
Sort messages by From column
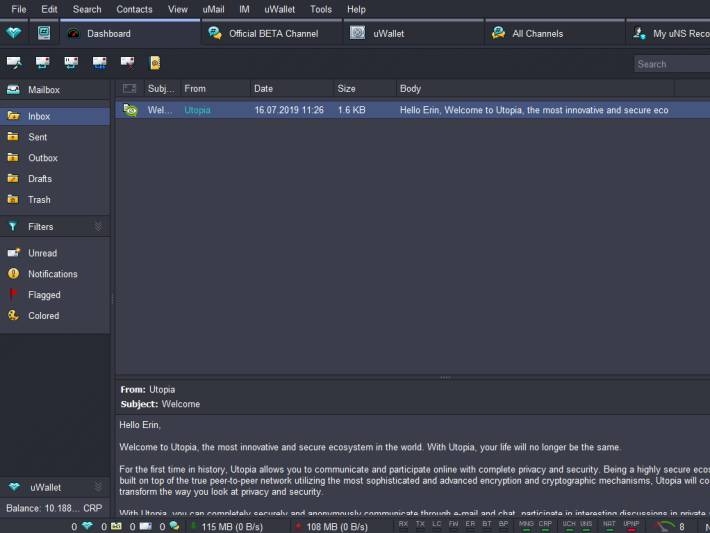[215, 88]
